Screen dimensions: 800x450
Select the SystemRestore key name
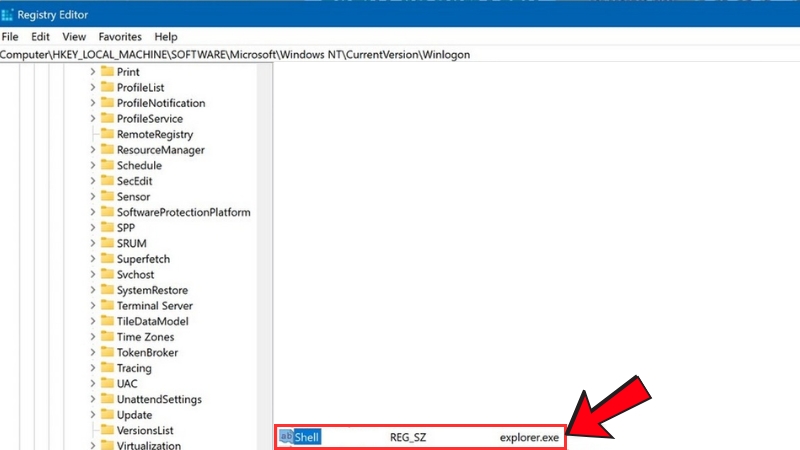pos(152,290)
